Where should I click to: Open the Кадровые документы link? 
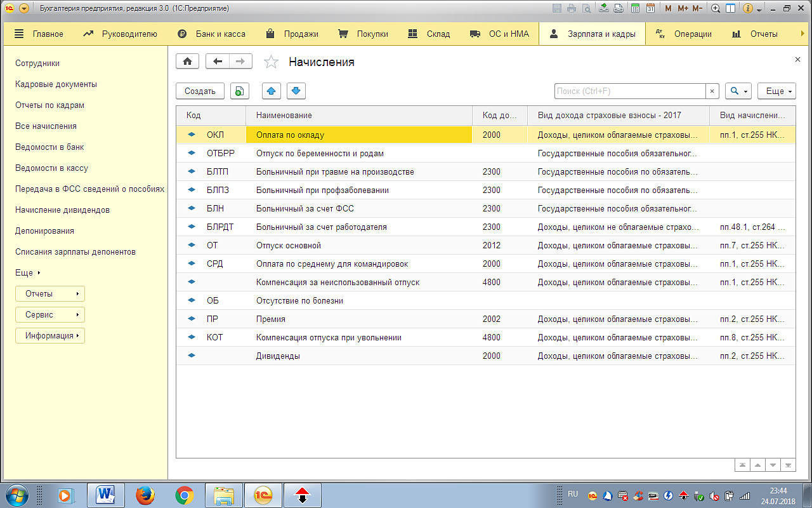tap(56, 84)
